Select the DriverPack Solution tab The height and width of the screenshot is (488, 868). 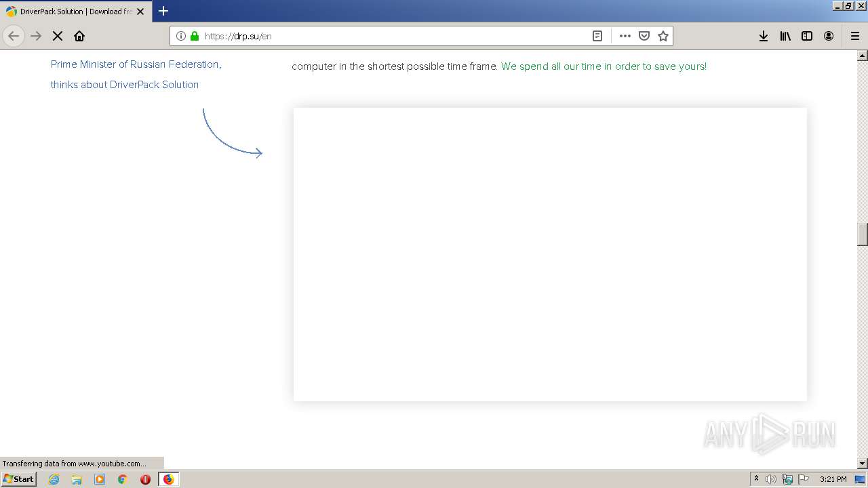click(76, 12)
